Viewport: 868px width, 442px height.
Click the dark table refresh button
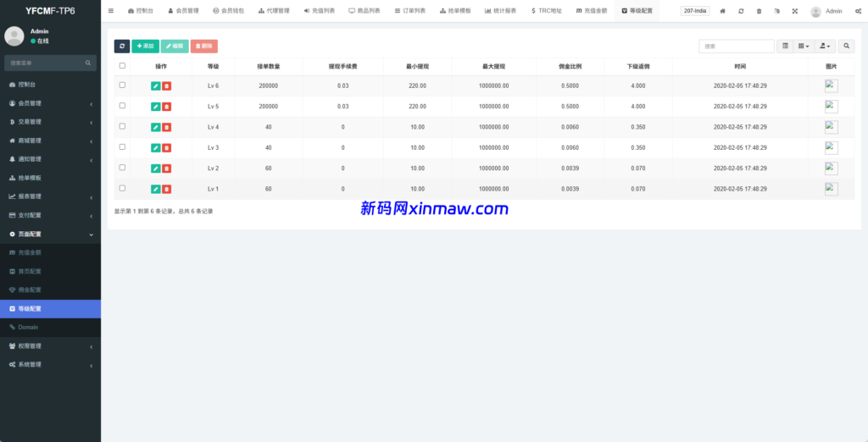[122, 47]
